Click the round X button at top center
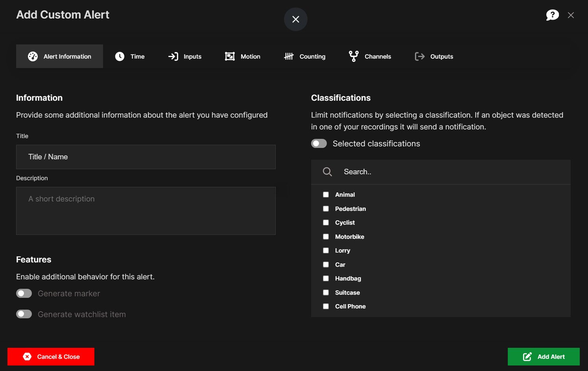588x371 pixels. tap(296, 19)
